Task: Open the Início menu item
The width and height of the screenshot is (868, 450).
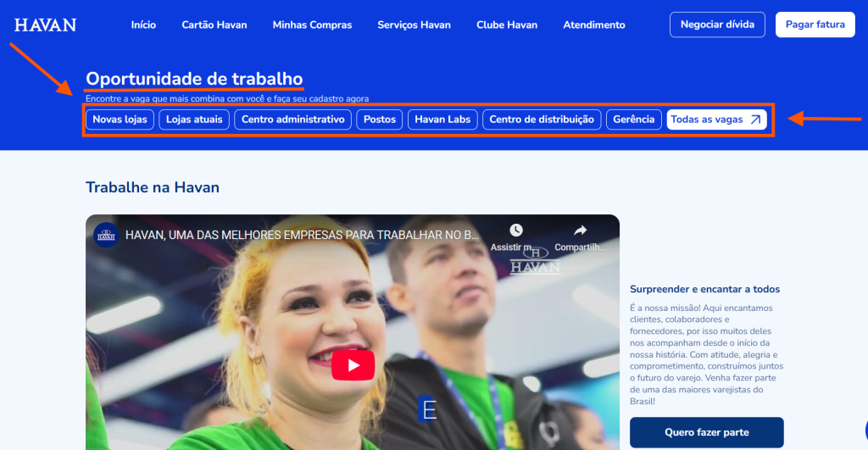Action: [143, 25]
